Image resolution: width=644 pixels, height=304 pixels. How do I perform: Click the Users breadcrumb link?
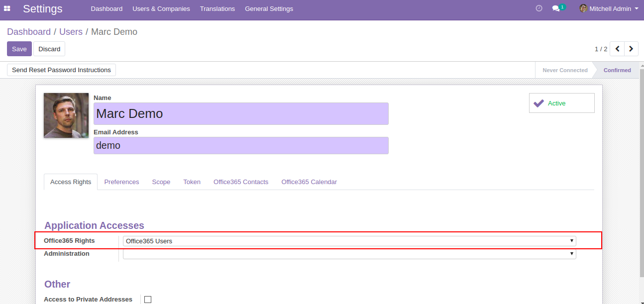(x=71, y=32)
